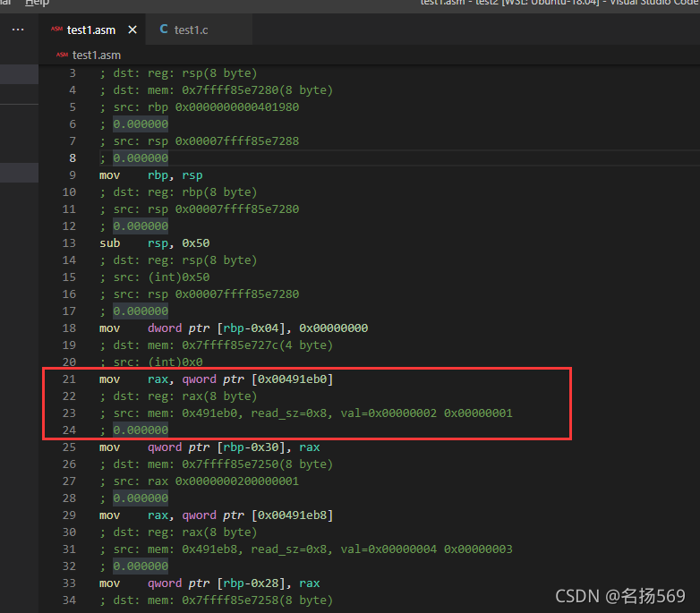
Task: Click comment 'dst: mem: 0x7ffff85e727c(4 byte)'
Action: pyautogui.click(x=217, y=345)
